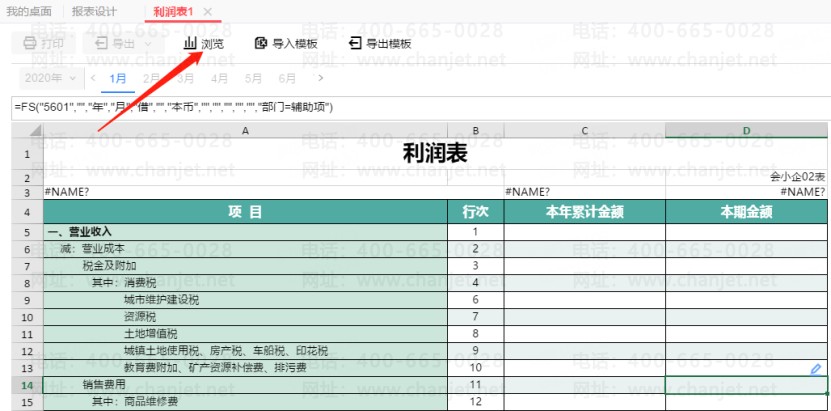Click the pencil edit icon in column D

click(x=816, y=369)
